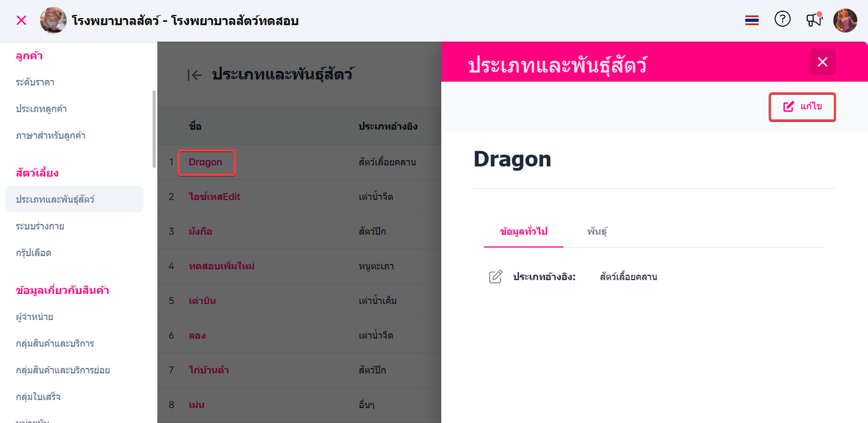Switch to the ข้อมูลทั่วไป tab

tap(523, 231)
